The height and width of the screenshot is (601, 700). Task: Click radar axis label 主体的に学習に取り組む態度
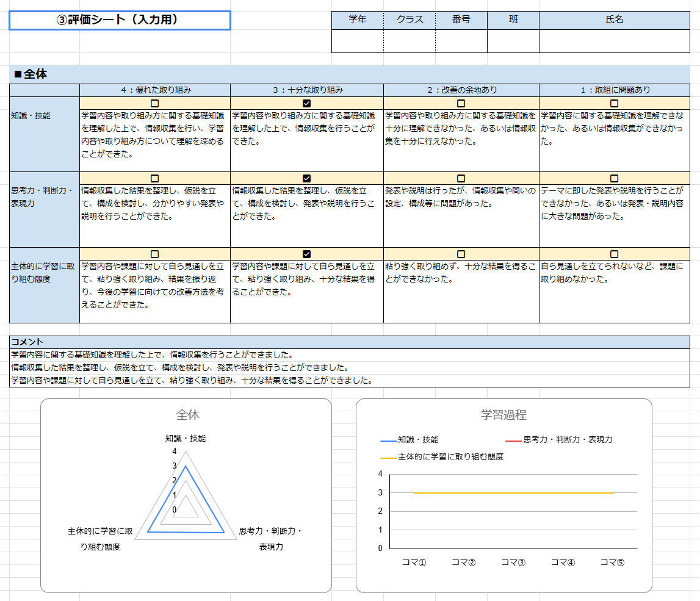point(101,539)
